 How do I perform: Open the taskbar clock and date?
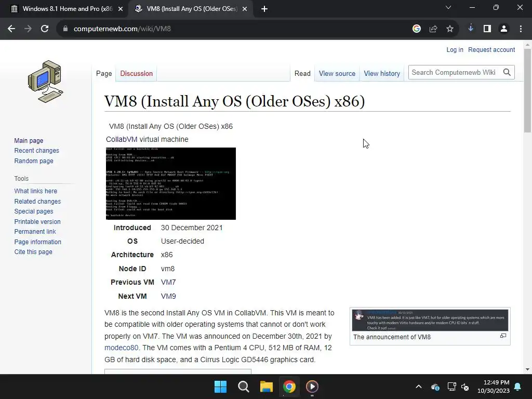[x=494, y=387]
